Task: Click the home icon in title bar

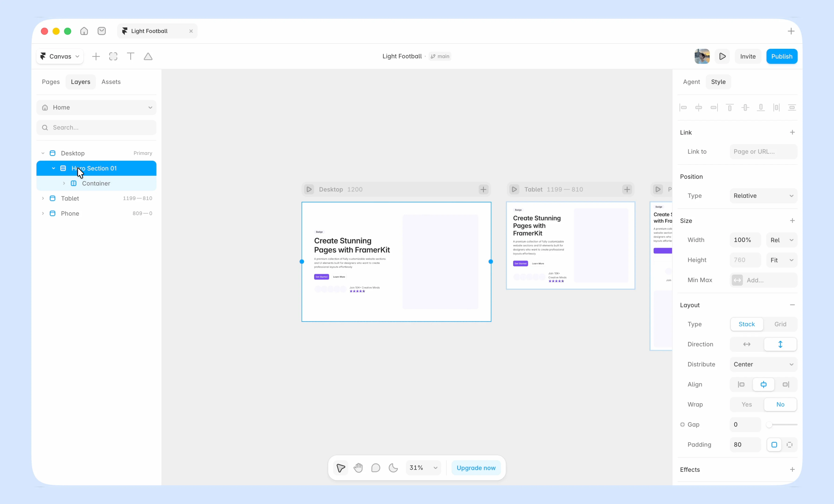Action: tap(84, 31)
